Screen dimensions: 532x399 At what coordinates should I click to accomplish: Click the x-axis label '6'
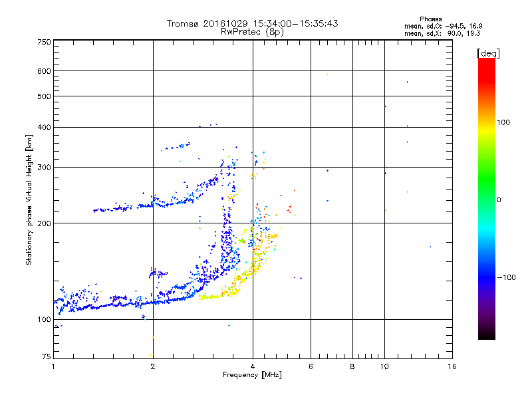pos(311,366)
